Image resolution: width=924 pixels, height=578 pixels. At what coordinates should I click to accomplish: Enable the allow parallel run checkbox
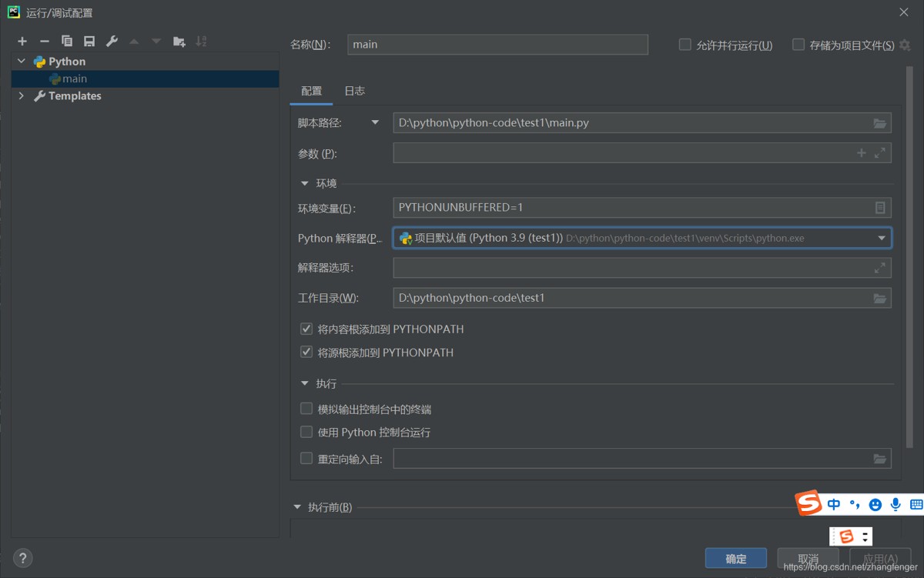point(685,45)
